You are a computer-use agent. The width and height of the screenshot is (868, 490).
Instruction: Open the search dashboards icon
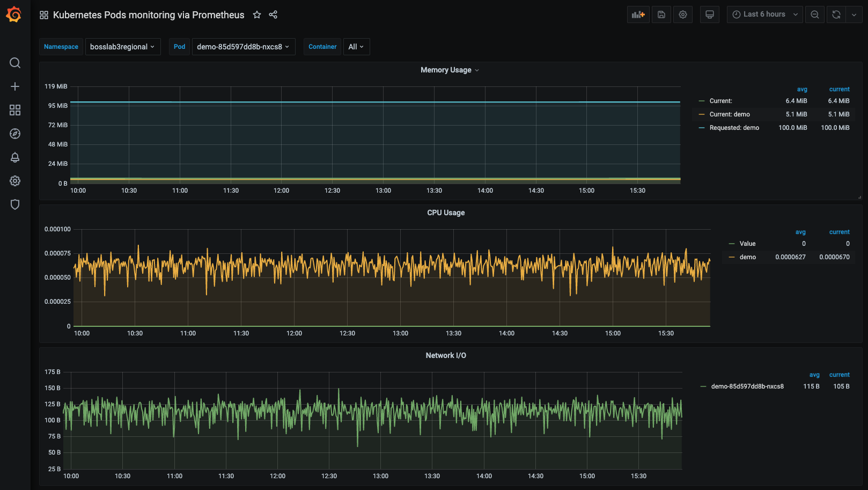point(15,63)
